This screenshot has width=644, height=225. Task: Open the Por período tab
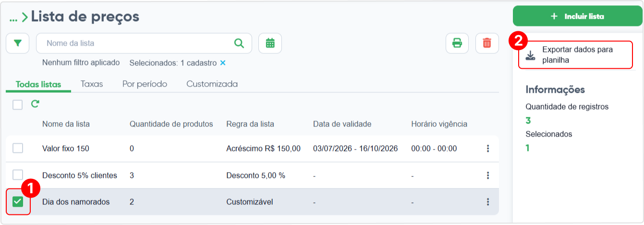point(145,84)
